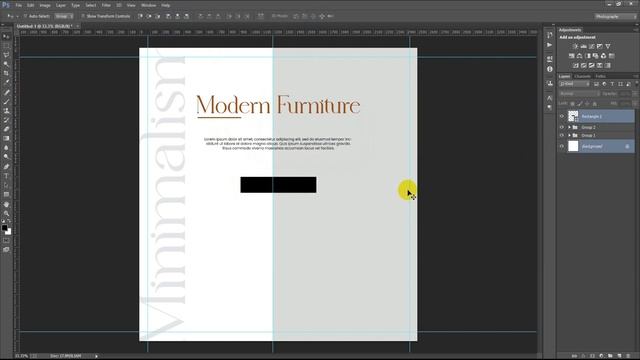Select the History Brush tool
This screenshot has width=640, height=360.
point(6,120)
